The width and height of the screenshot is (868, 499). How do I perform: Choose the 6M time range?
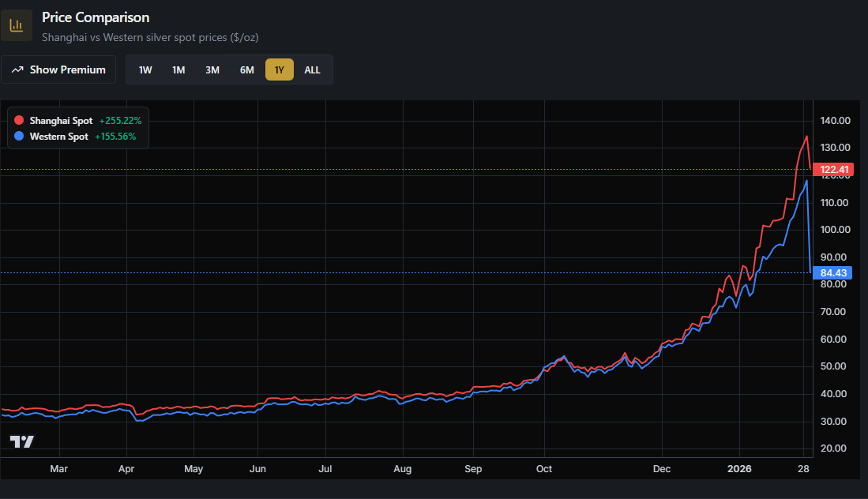click(246, 69)
